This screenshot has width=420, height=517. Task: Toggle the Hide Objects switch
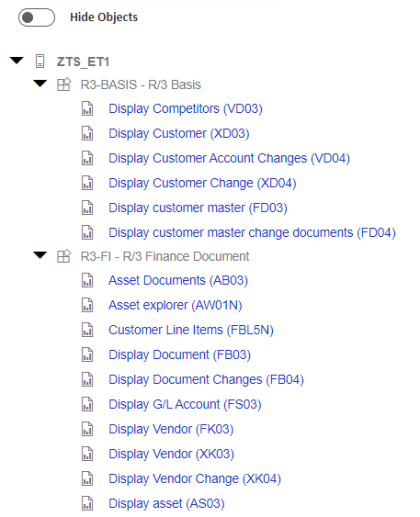pos(36,17)
